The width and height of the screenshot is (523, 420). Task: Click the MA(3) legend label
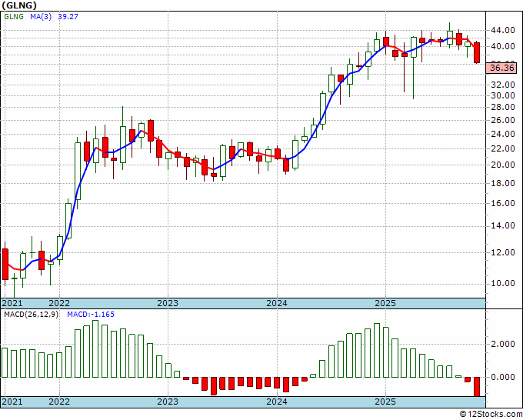coord(41,16)
